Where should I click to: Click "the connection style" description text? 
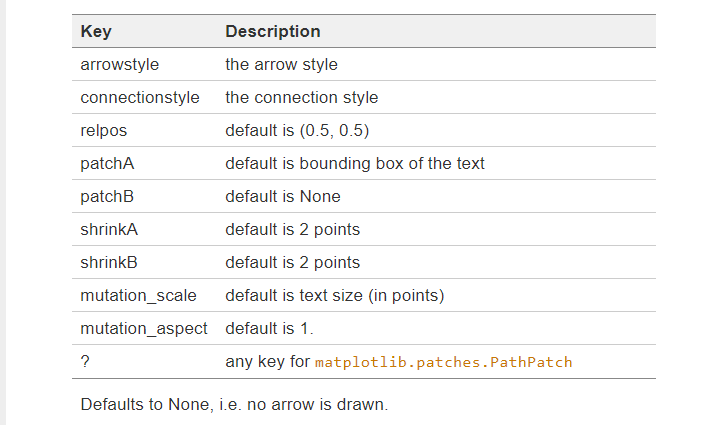click(x=301, y=98)
